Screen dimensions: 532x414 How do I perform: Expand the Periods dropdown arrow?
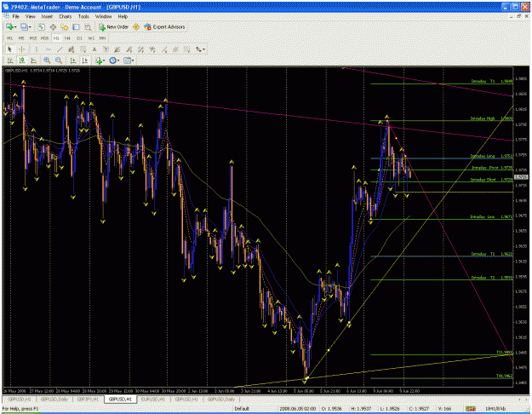coord(118,60)
